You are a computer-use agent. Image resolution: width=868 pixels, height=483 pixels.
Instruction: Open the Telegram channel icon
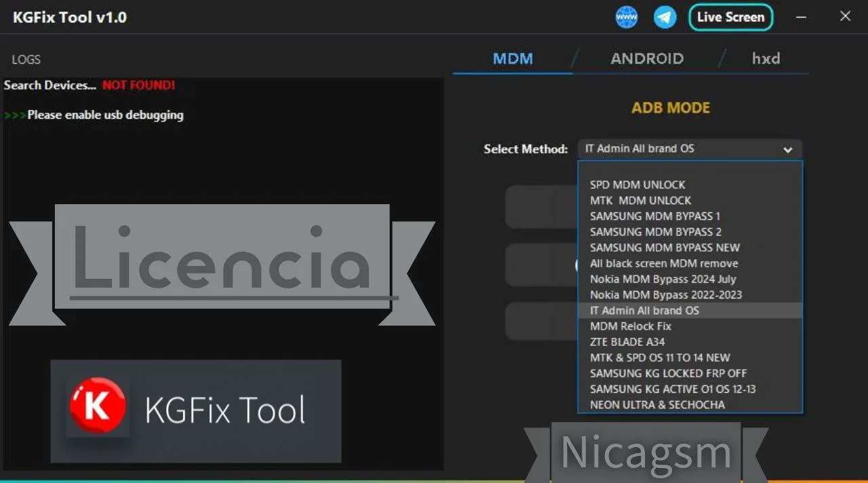coord(665,17)
